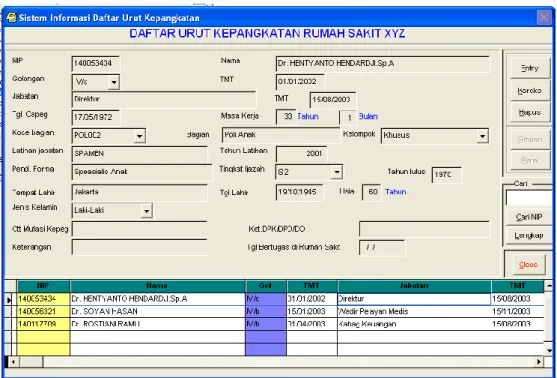Click the Entry button
The width and height of the screenshot is (557, 378).
[530, 68]
